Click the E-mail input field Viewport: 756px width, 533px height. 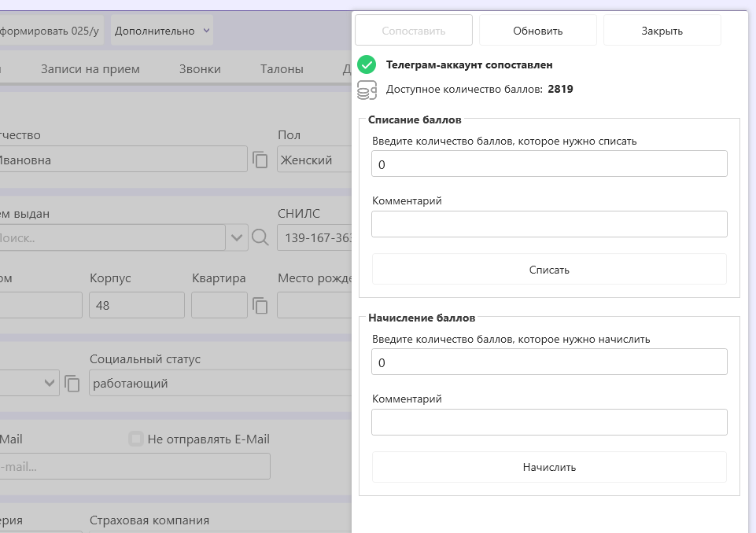pos(135,466)
